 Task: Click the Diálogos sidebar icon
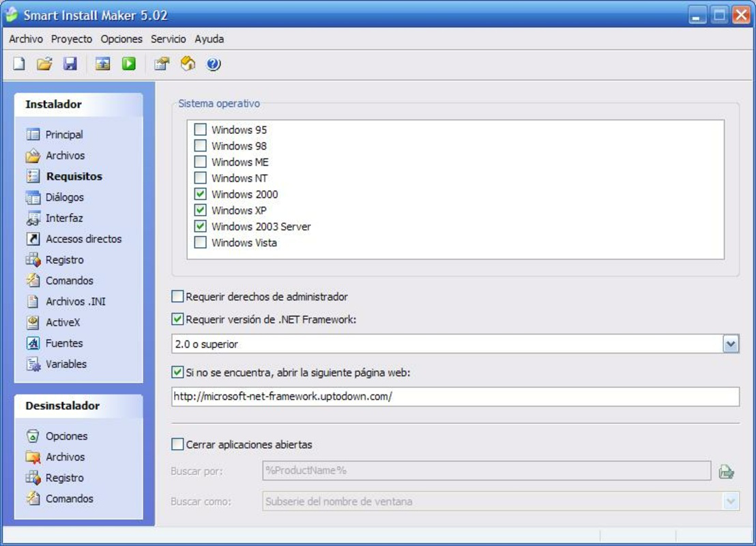coord(33,197)
